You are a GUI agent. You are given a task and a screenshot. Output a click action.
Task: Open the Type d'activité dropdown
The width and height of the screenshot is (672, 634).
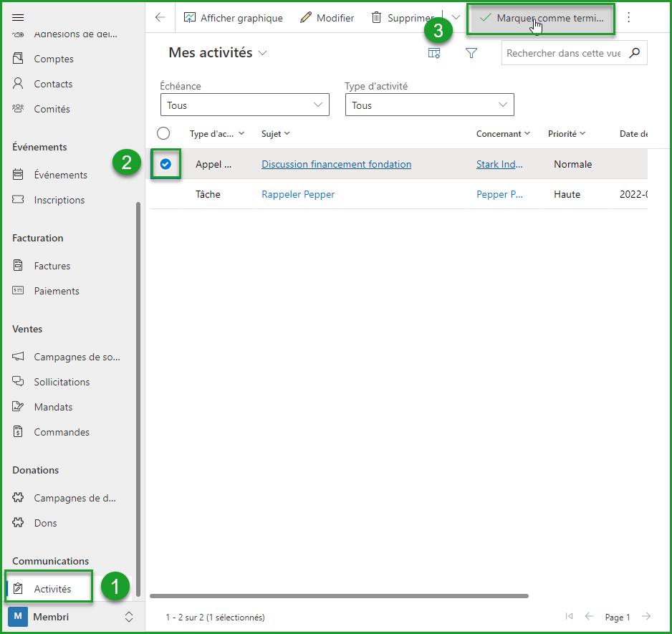(x=429, y=105)
